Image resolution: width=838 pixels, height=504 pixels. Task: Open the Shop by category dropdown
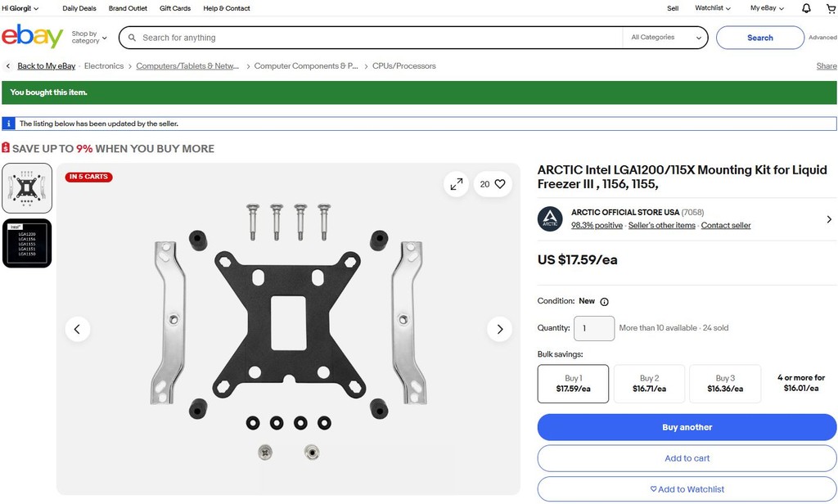(89, 37)
